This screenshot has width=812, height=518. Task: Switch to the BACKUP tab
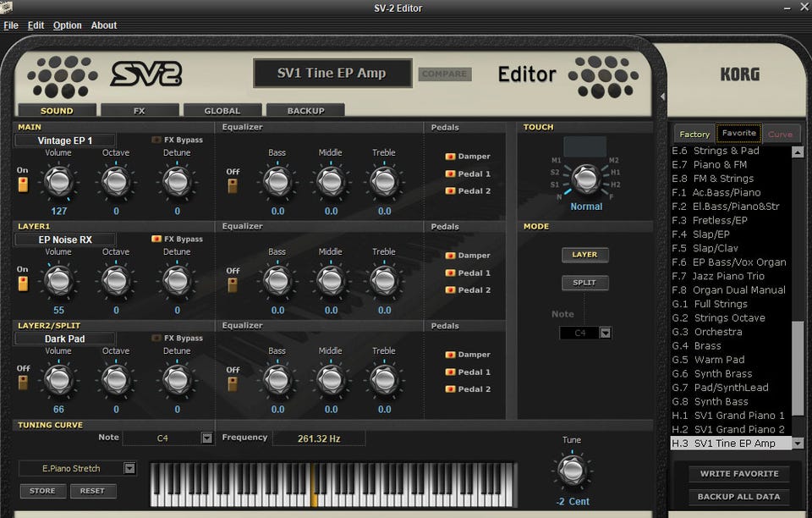click(x=305, y=110)
